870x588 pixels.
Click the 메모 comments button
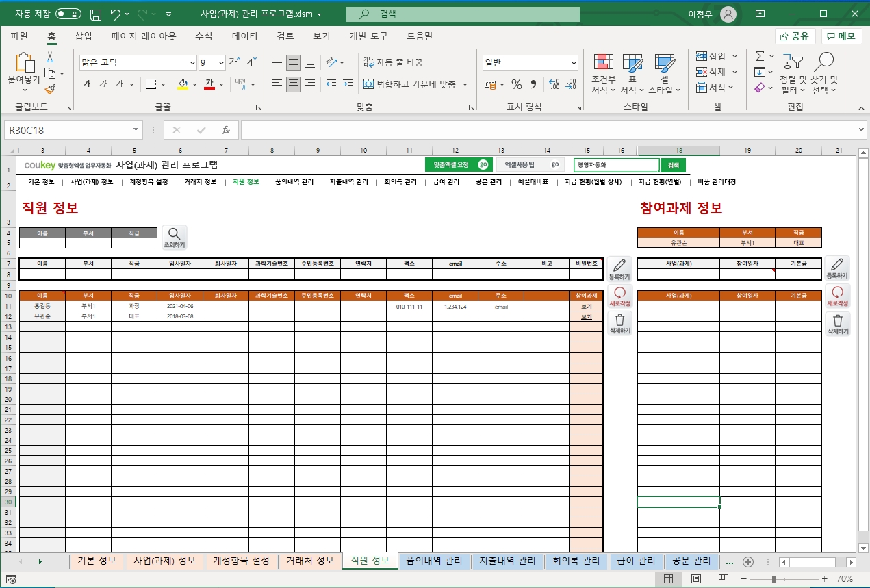coord(841,36)
